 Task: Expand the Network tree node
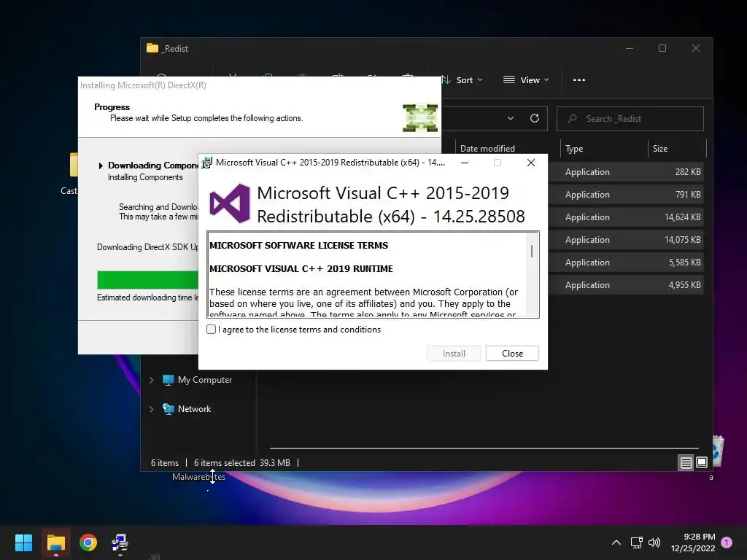click(151, 409)
